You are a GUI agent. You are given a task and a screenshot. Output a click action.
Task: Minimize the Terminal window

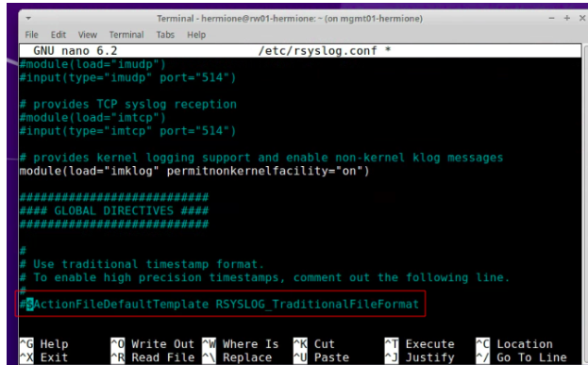click(x=551, y=18)
